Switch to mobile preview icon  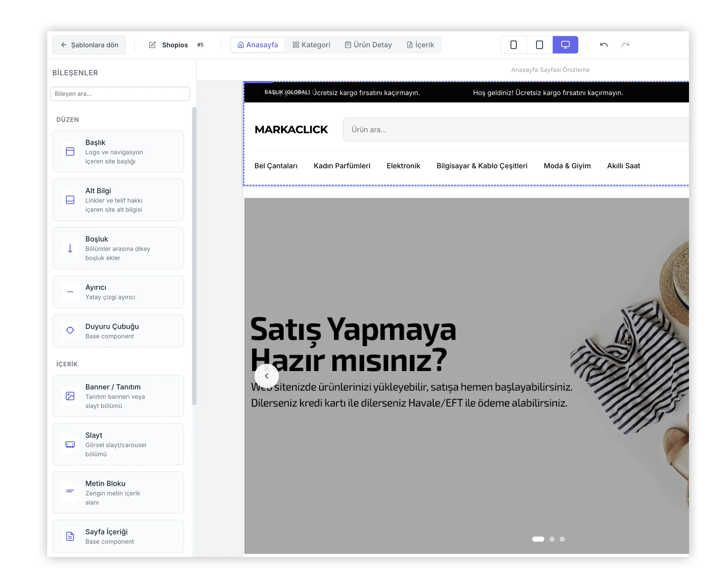(513, 45)
